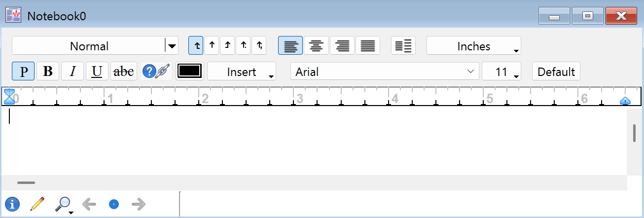Click the forward arrow navigation icon

[x=139, y=204]
